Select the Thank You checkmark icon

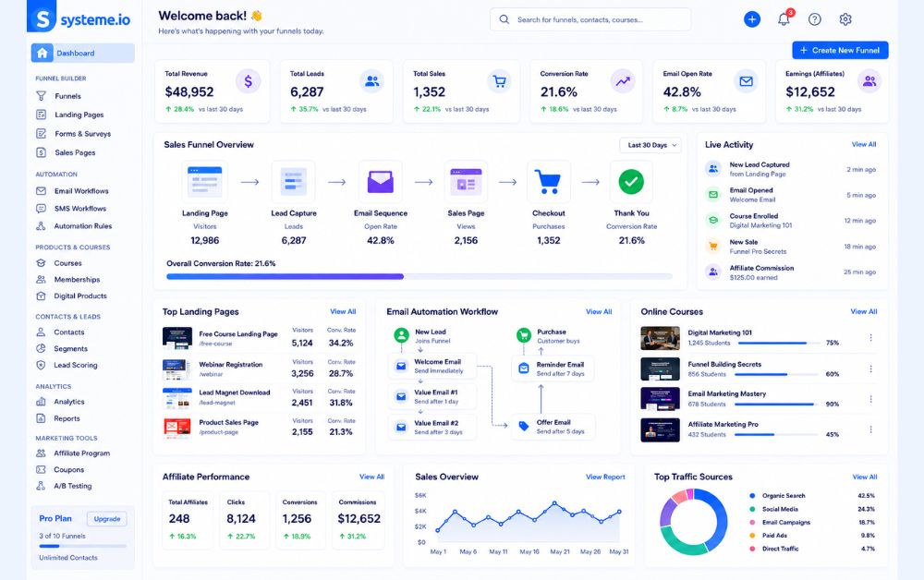631,182
